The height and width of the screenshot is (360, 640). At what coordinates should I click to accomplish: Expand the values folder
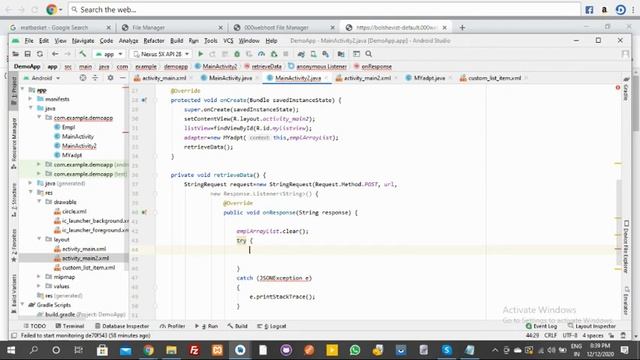point(39,286)
